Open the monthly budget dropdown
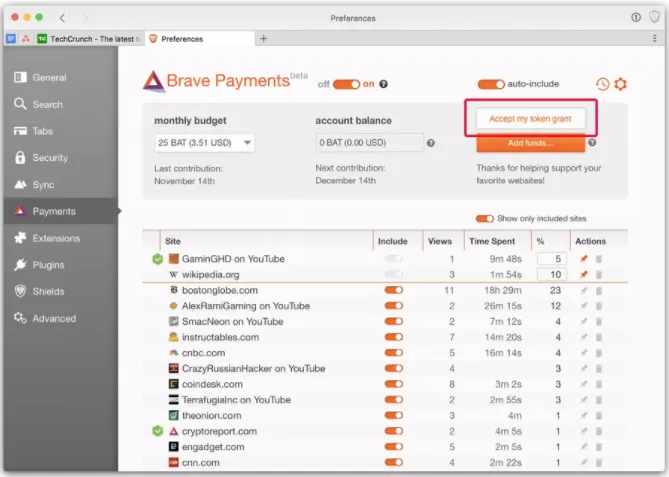This screenshot has height=477, width=669. tap(204, 143)
